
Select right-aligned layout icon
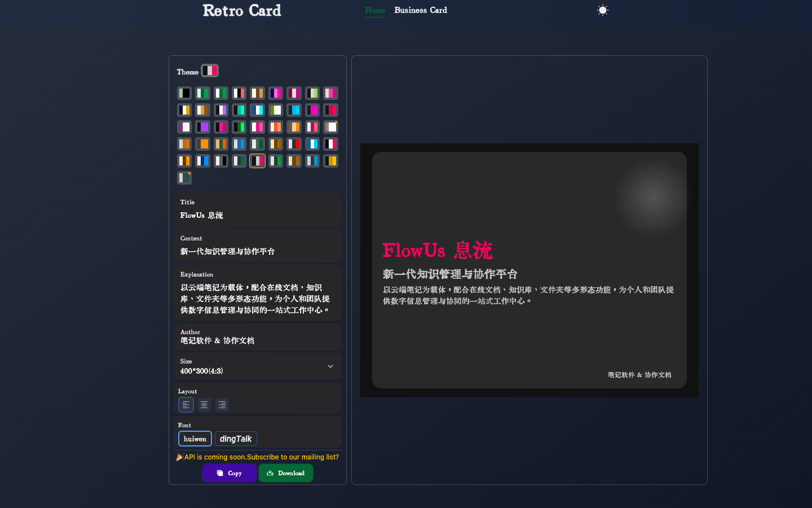(222, 405)
